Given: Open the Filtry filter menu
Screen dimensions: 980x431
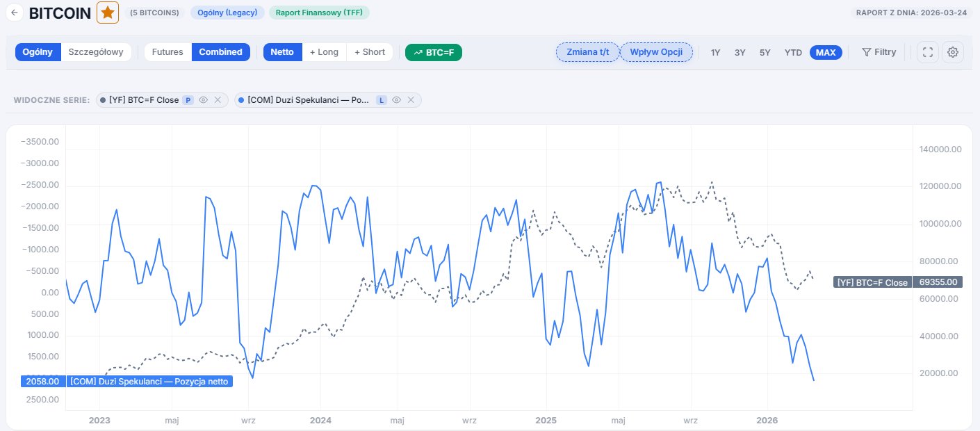Looking at the screenshot, I should click(x=879, y=52).
